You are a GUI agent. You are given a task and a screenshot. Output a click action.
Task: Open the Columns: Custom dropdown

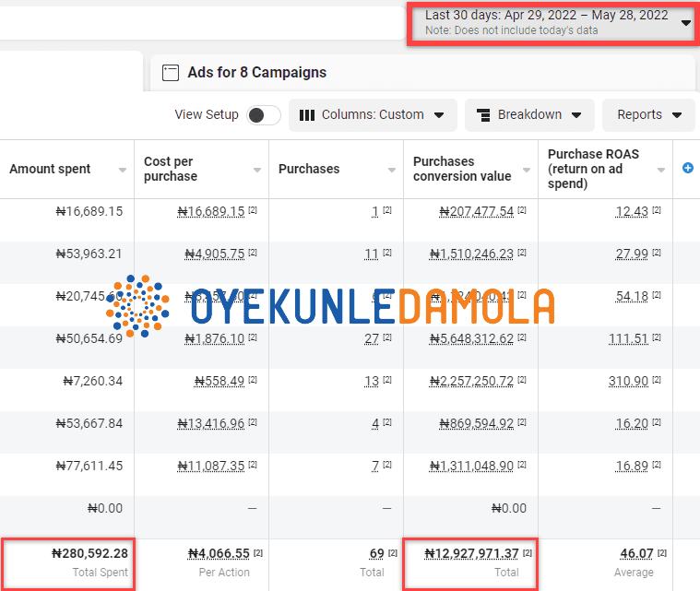click(x=373, y=115)
